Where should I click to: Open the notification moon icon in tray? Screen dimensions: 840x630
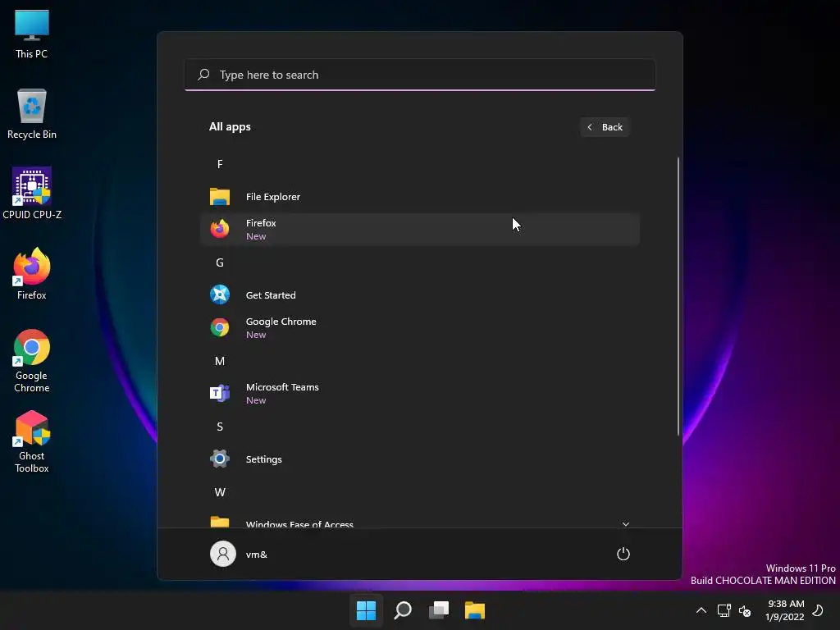[x=818, y=610]
